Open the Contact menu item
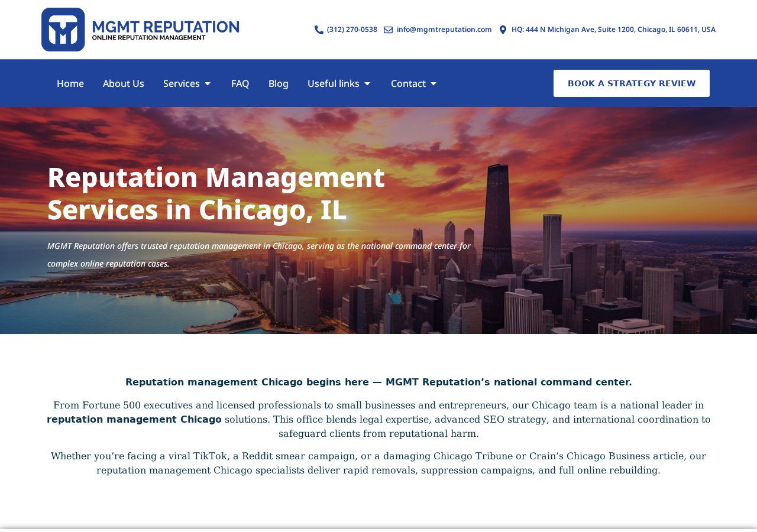The width and height of the screenshot is (757, 532). click(408, 83)
